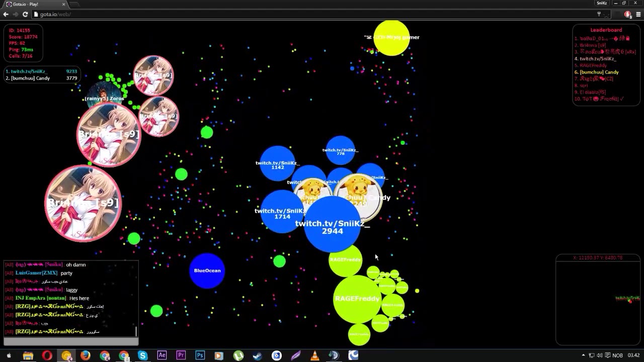Click the SniiKz profile button in Chrome

[x=602, y=3]
